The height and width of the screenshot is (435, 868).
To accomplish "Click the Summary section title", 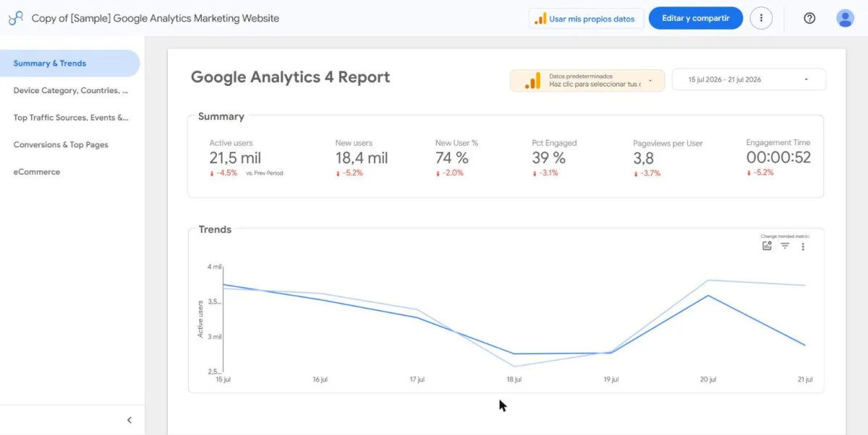I will [x=221, y=116].
